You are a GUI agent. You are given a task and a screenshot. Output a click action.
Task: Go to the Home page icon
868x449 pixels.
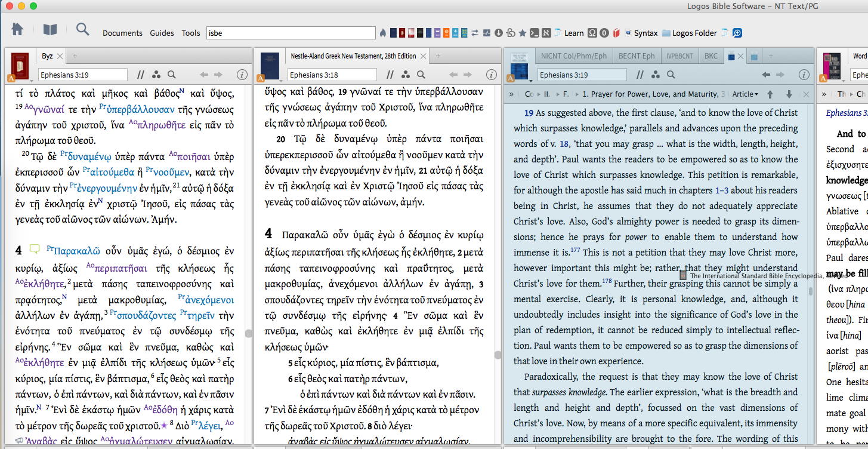tap(17, 29)
